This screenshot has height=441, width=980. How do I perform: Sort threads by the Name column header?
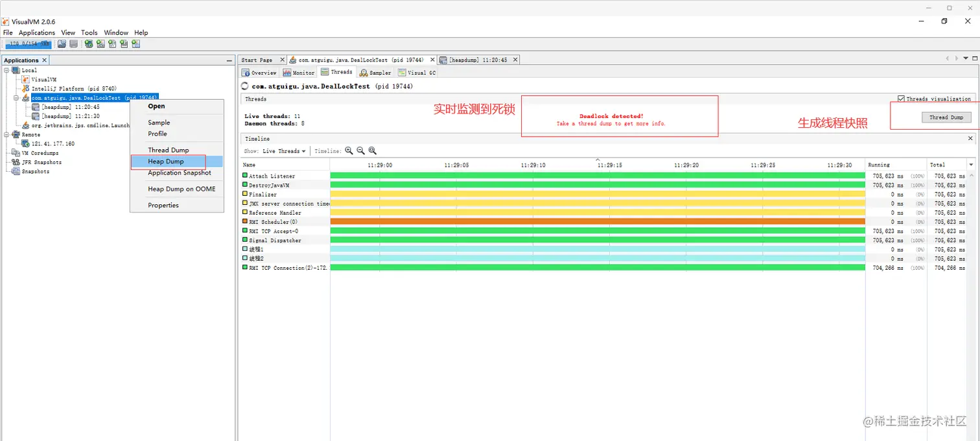(285, 165)
